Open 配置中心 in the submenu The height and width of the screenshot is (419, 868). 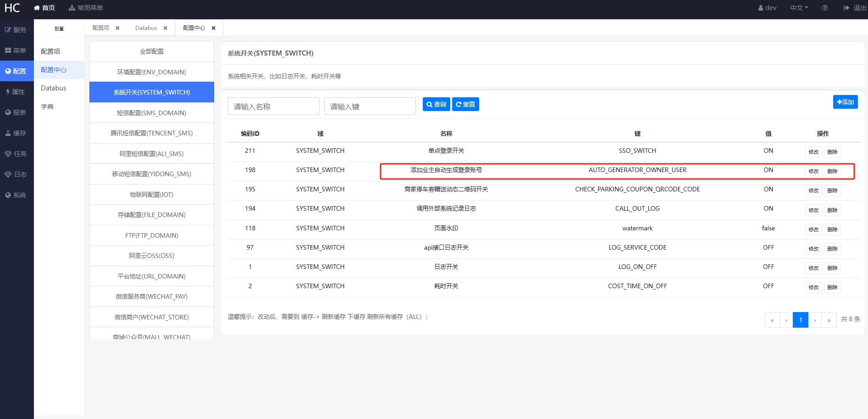point(59,70)
